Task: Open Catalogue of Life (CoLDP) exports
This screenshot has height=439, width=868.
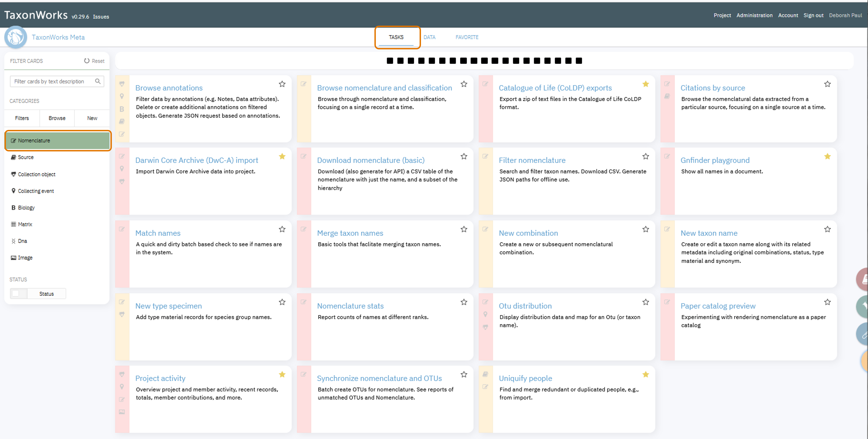Action: tap(555, 88)
